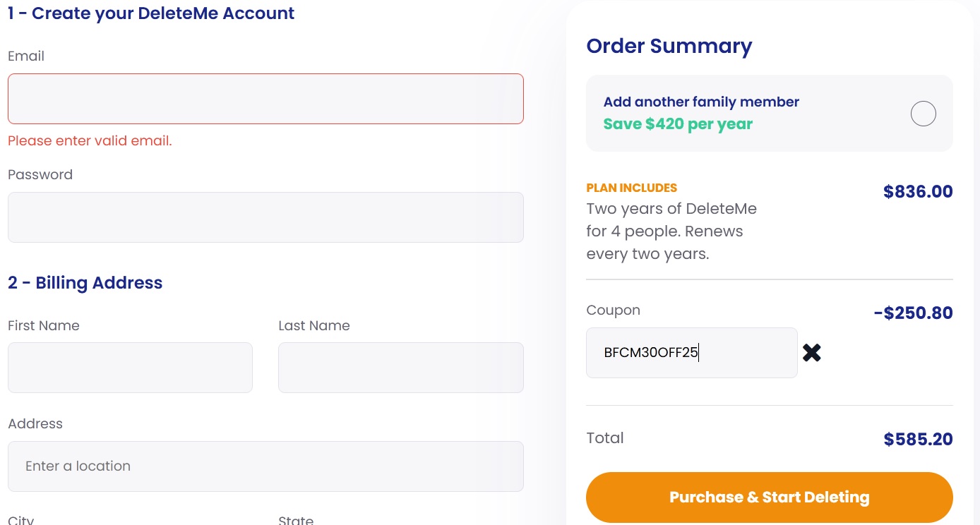Click the Order Summary heading
The width and height of the screenshot is (980, 525).
pos(669,46)
